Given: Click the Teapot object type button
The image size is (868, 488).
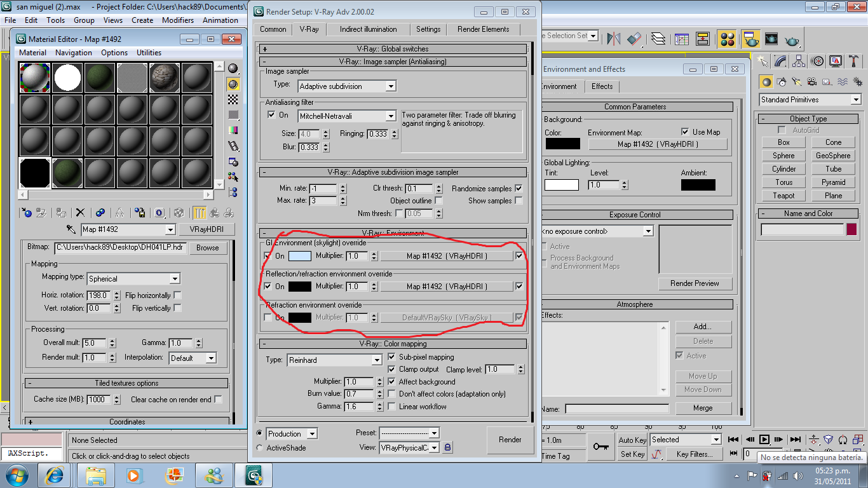Looking at the screenshot, I should 784,196.
